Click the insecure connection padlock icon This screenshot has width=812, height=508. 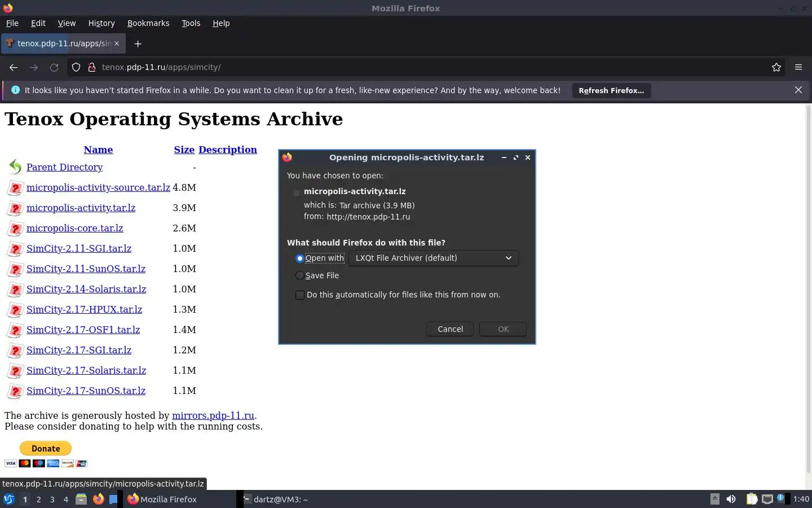click(x=91, y=67)
